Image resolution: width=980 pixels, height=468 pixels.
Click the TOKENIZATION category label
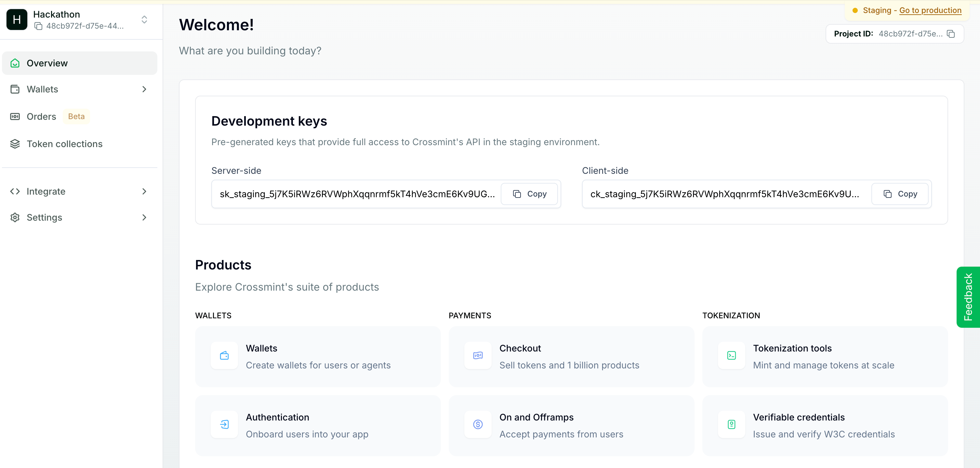(x=731, y=316)
